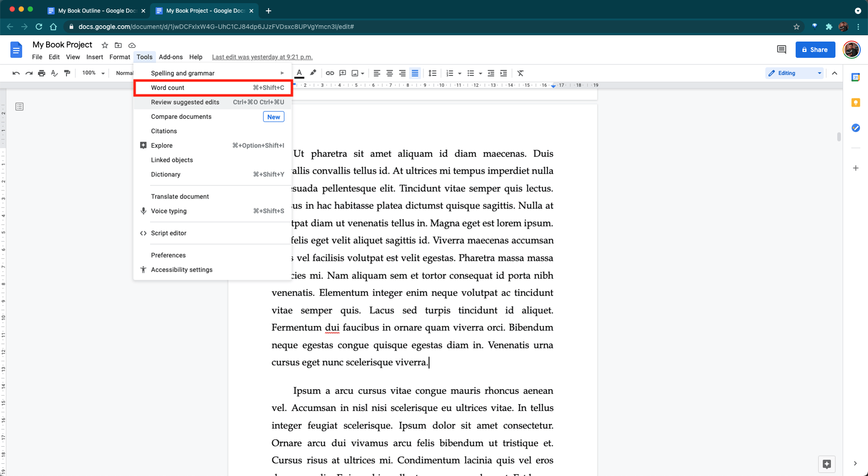The height and width of the screenshot is (476, 868).
Task: Open the last edit history link
Action: click(262, 57)
